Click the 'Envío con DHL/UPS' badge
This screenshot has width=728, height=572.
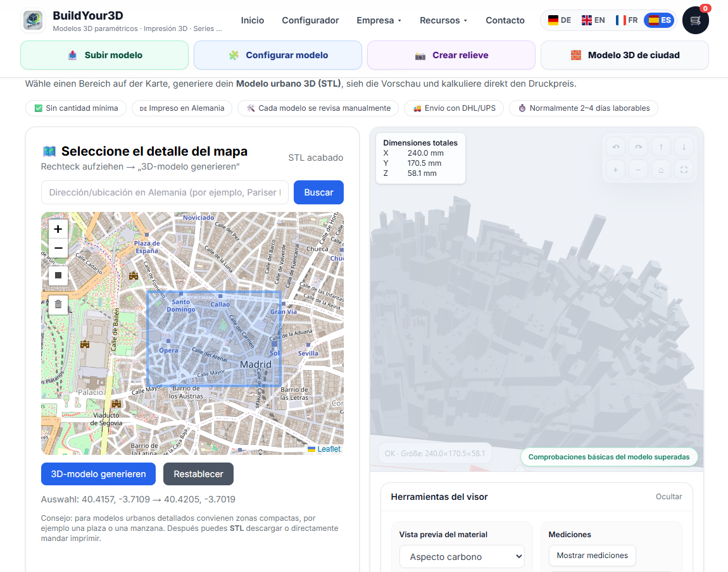pos(454,108)
